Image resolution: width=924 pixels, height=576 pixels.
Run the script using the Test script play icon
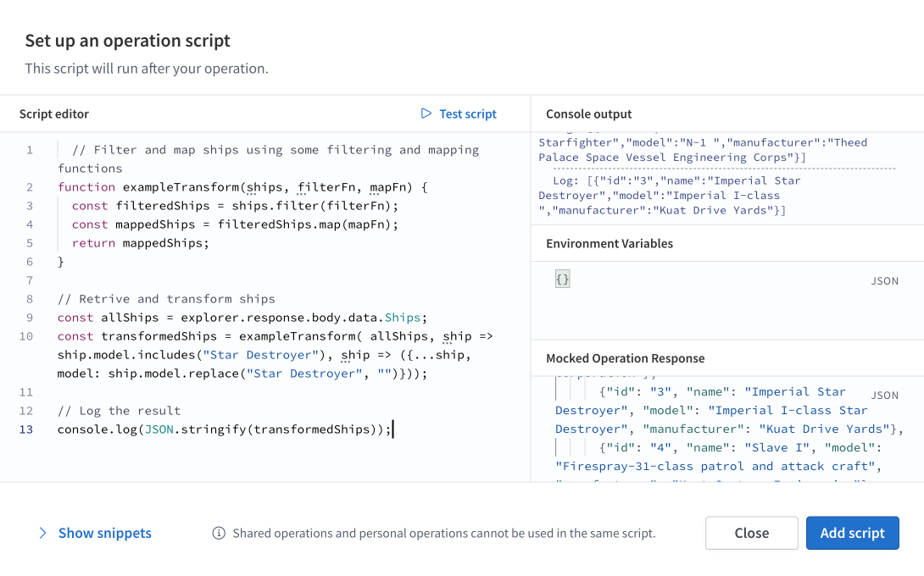click(427, 114)
